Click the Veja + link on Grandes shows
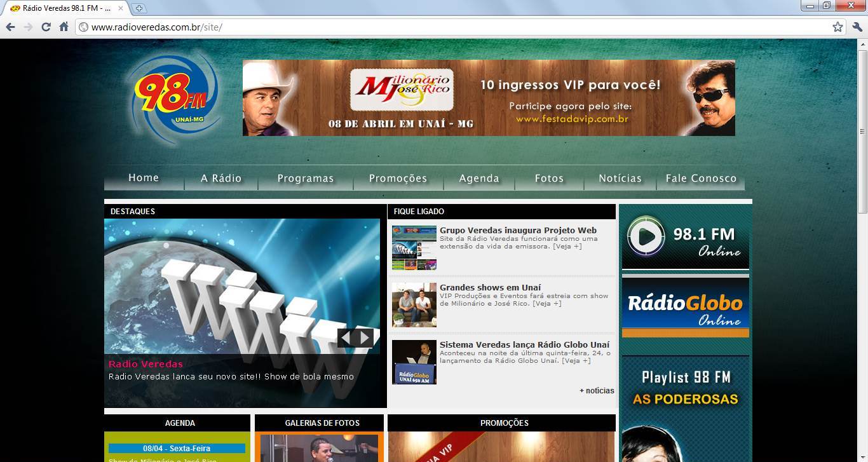Viewport: 868px width, 462px height. click(x=548, y=304)
